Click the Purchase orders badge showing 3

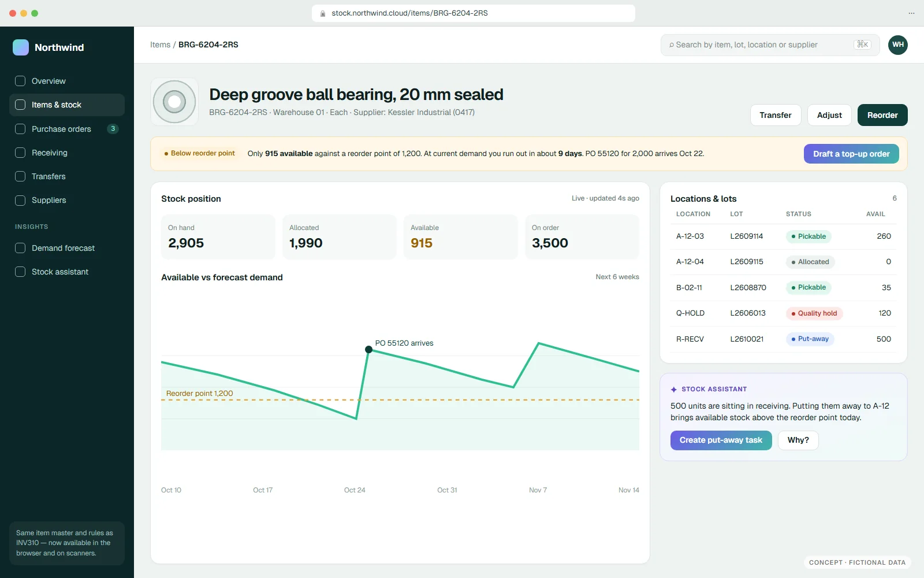coord(113,129)
